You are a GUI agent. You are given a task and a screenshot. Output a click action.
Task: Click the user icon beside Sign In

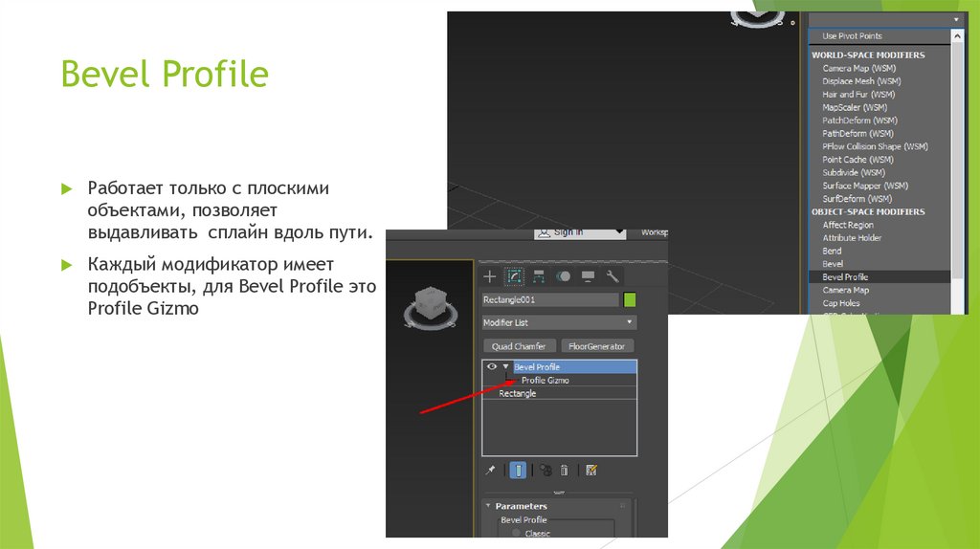(x=545, y=232)
